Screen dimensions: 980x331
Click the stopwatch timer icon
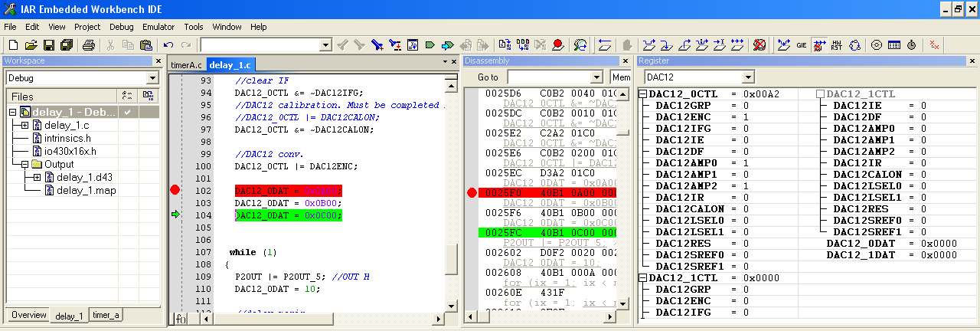(911, 45)
